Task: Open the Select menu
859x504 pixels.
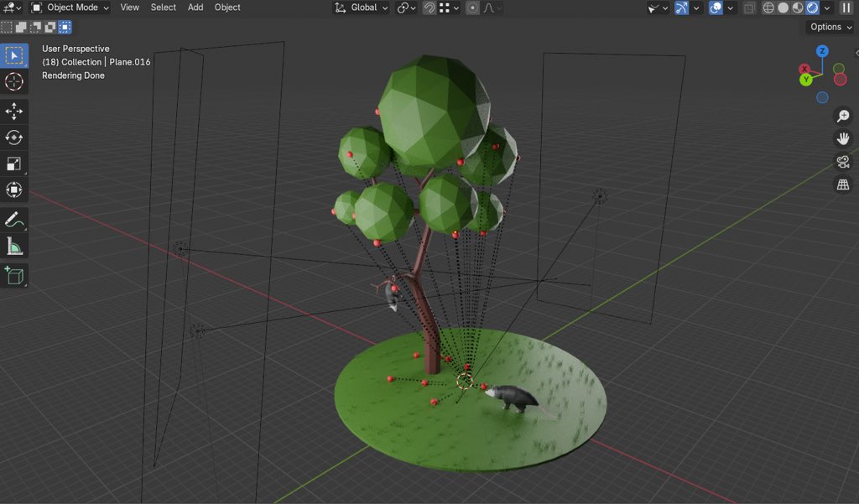Action: click(x=164, y=8)
